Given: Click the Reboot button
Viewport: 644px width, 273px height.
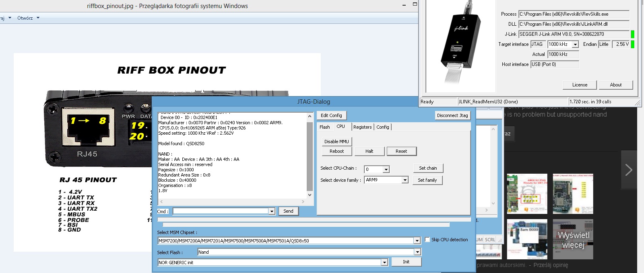Looking at the screenshot, I should click(336, 151).
